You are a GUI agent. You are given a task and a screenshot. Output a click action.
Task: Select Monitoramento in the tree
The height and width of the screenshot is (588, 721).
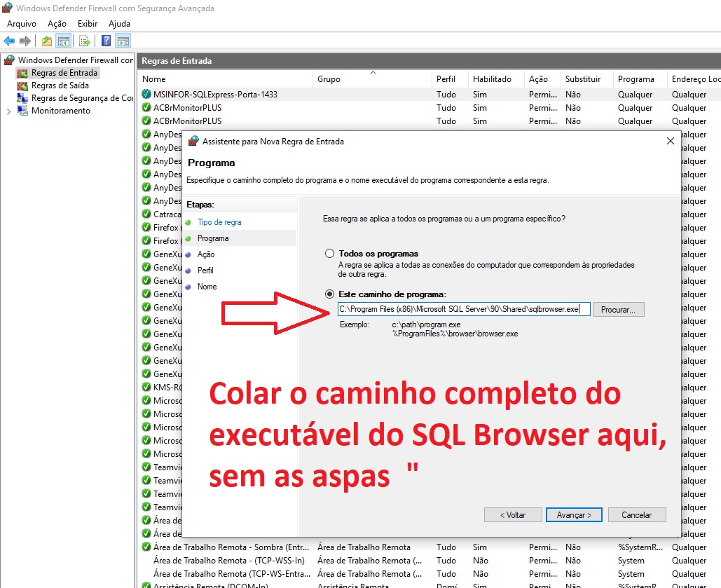click(x=61, y=111)
